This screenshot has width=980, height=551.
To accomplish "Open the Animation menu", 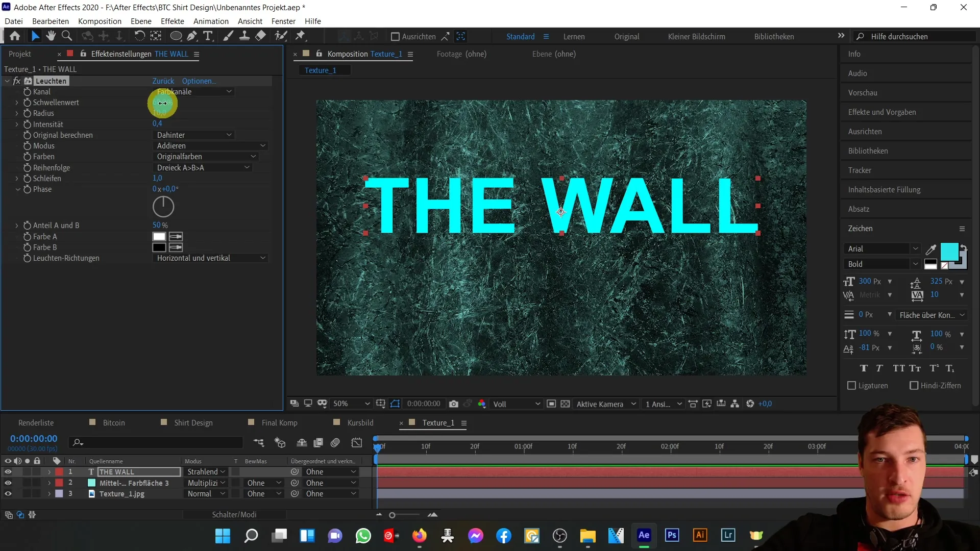I will coord(211,21).
